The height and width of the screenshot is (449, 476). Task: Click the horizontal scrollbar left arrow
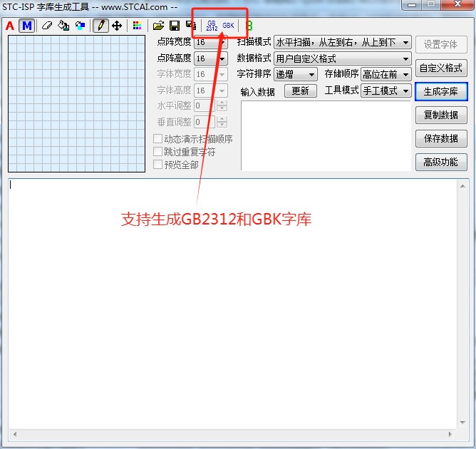point(15,434)
